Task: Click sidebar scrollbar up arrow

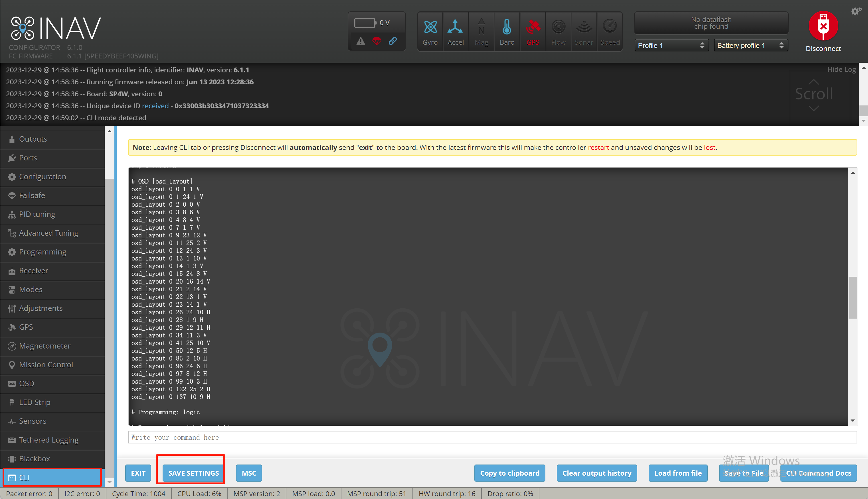Action: tap(110, 131)
